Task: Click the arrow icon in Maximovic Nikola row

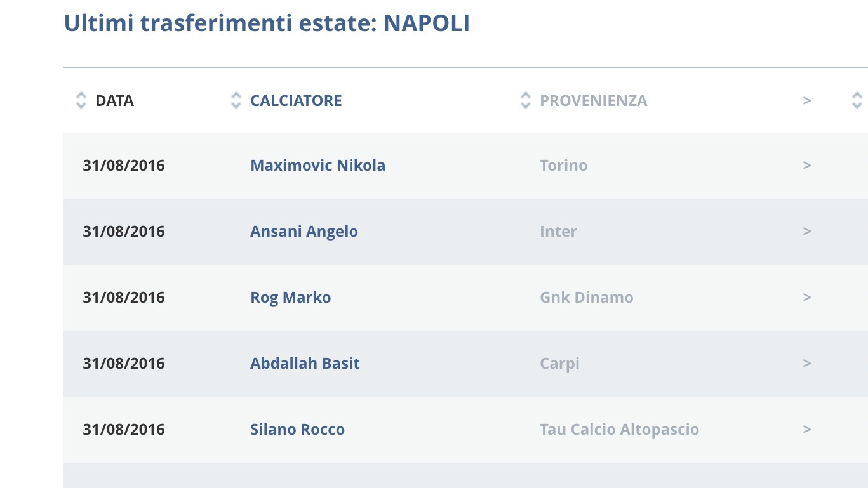Action: [807, 166]
